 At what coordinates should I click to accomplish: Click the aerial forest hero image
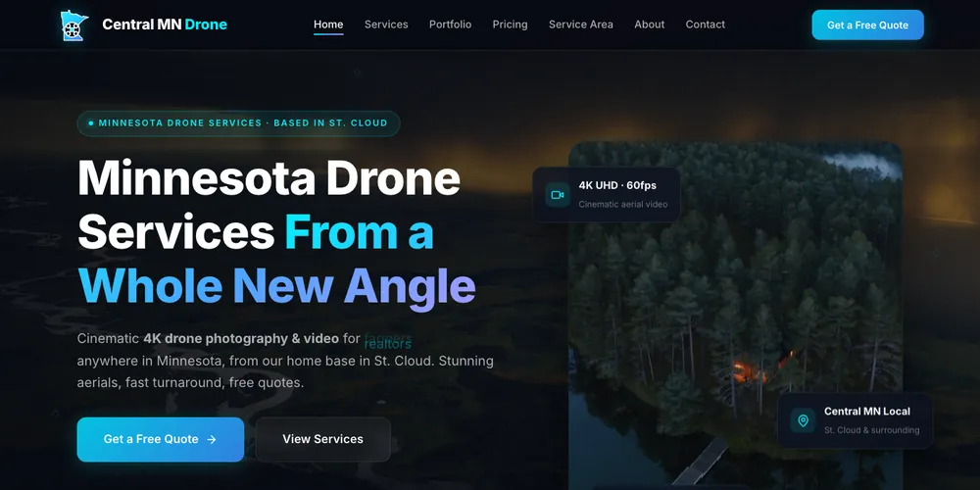735,316
